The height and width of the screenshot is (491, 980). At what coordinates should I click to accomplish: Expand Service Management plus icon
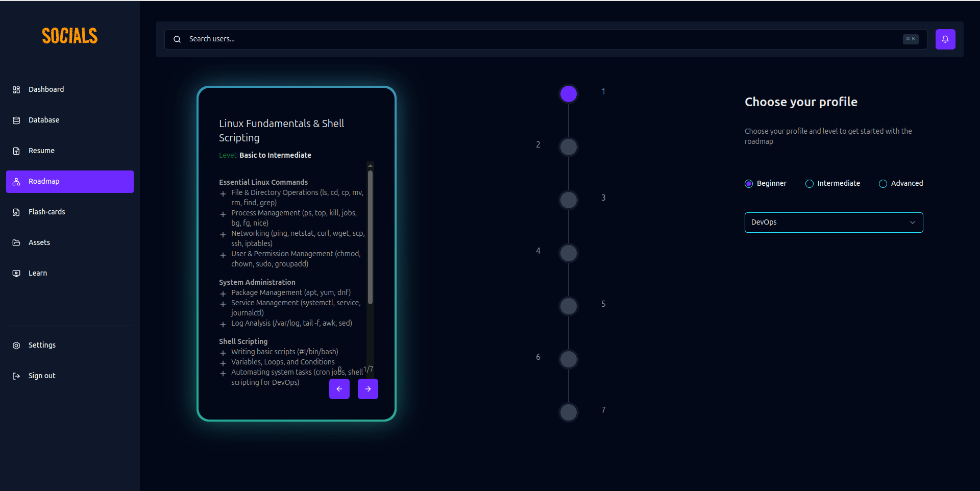click(223, 304)
